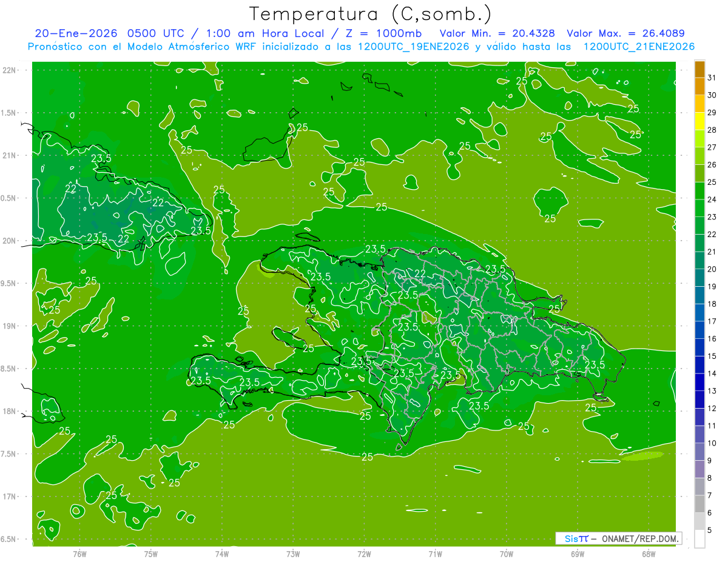Click the colorbar label "21"
Screen dimensions: 728x562
tap(712, 252)
